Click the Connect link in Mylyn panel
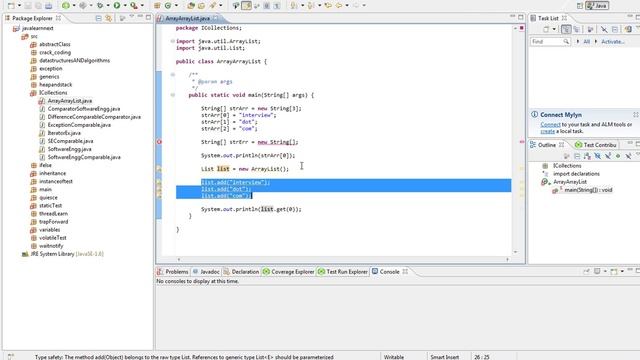Viewport: 640px width, 360px height. pyautogui.click(x=550, y=124)
